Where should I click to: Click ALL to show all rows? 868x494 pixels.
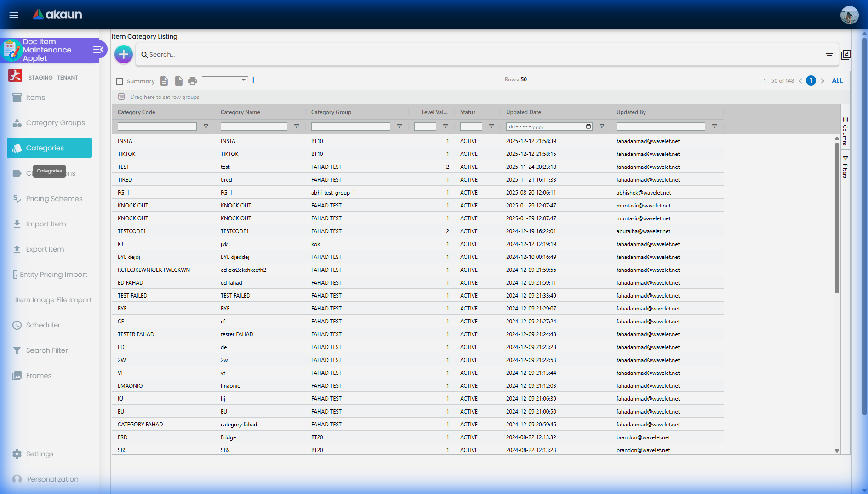pos(837,81)
